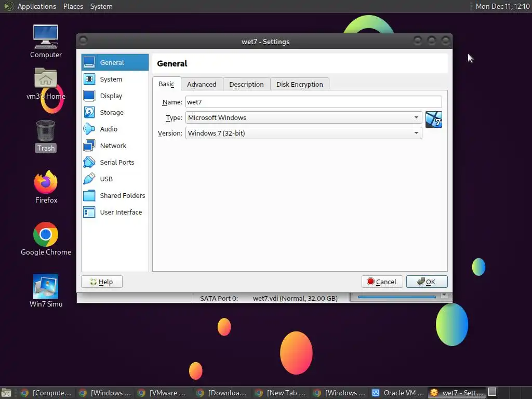Open the Win7 Simu desktop shortcut
Image resolution: width=532 pixels, height=399 pixels.
[46, 286]
